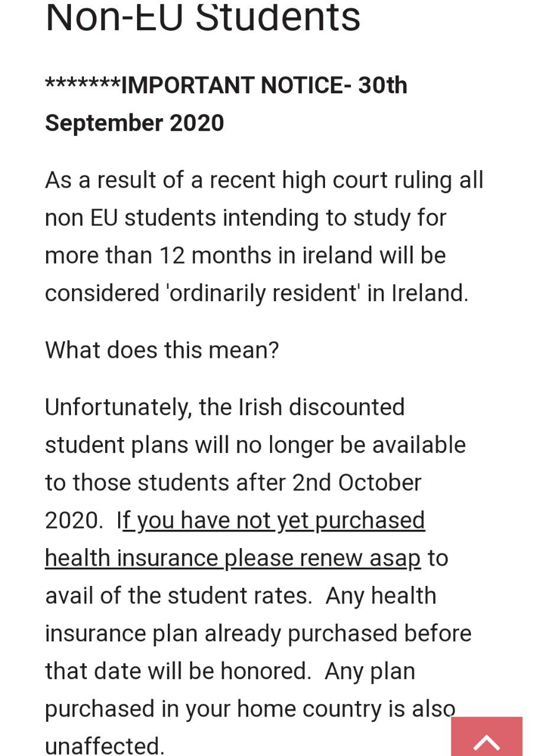
Task: Open the underlined "you have not yet purchased" link
Action: [274, 520]
